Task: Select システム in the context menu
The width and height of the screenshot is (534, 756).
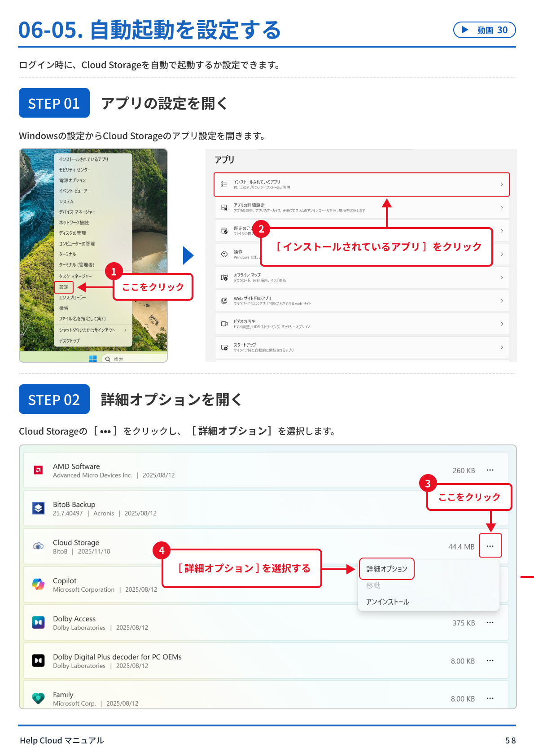Action: tap(66, 202)
